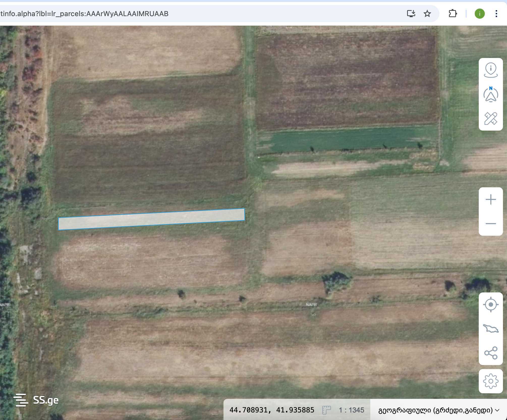Screen dimensions: 507x420
Task: Open the measure ruler and pencil tool
Action: click(x=491, y=118)
